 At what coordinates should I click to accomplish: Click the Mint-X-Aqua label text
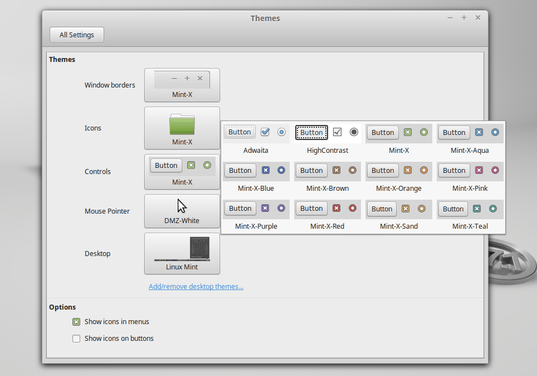point(470,150)
